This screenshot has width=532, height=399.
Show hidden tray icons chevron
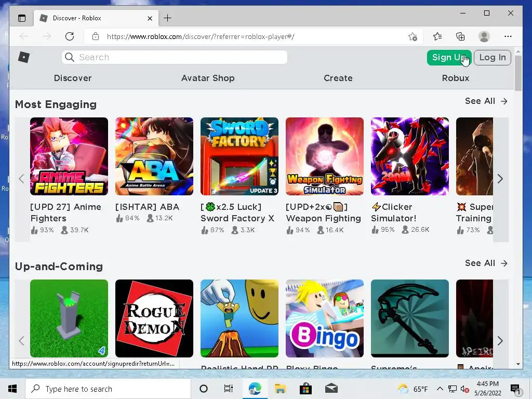pos(440,389)
